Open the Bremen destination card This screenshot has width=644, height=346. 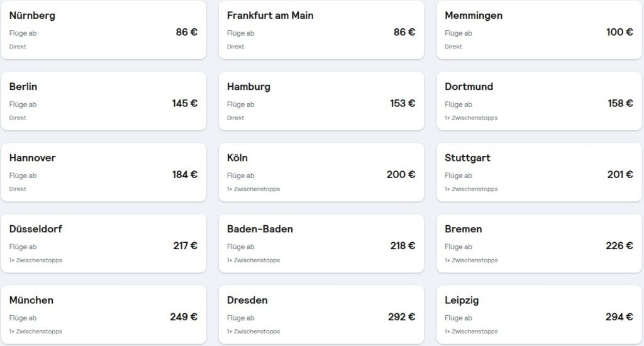click(538, 243)
